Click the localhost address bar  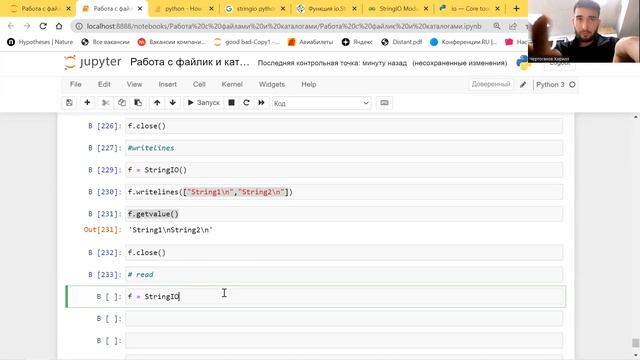point(284,26)
